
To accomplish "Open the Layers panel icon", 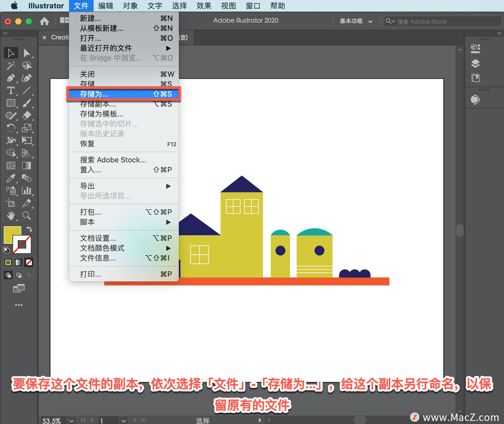I will click(475, 63).
